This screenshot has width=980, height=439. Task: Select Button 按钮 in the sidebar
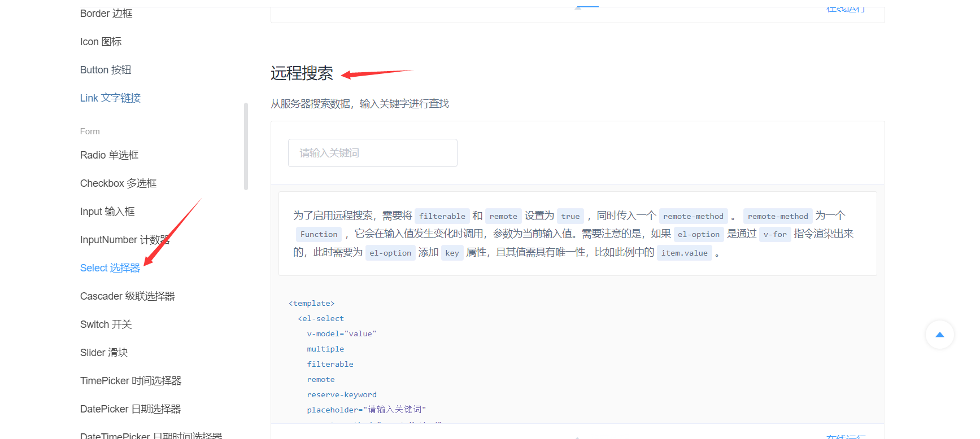pos(106,70)
